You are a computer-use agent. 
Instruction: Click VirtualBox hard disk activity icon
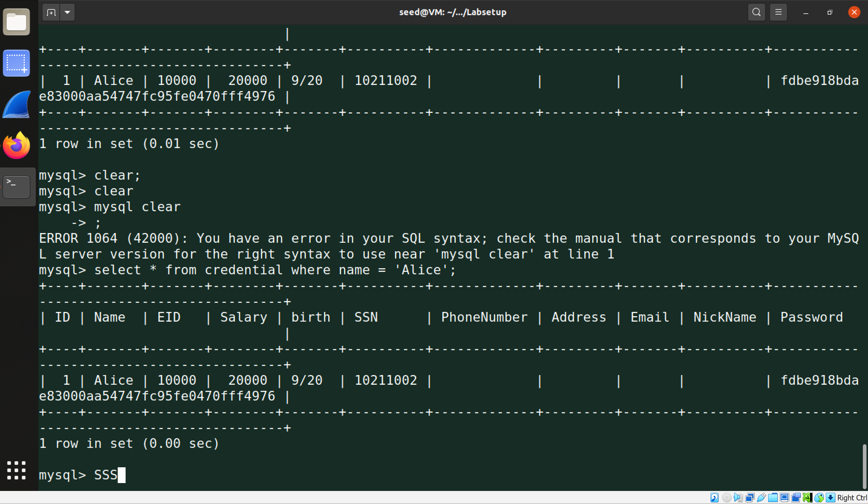pos(714,497)
